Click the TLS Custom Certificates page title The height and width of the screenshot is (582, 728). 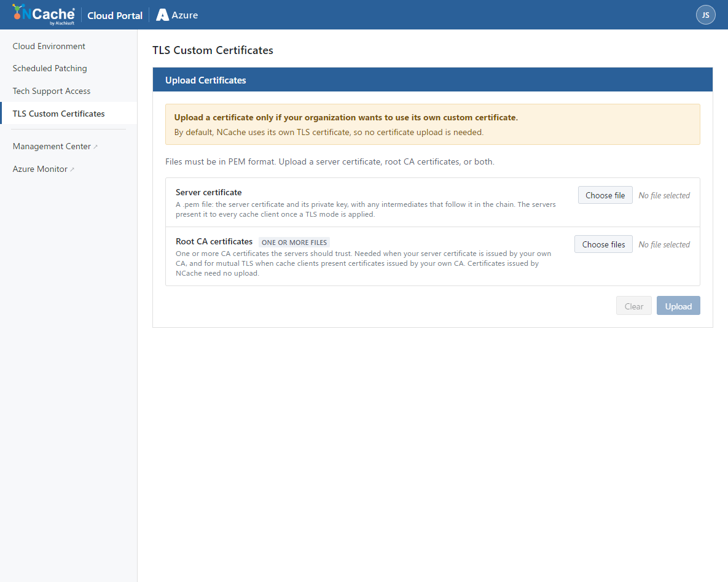pos(213,50)
